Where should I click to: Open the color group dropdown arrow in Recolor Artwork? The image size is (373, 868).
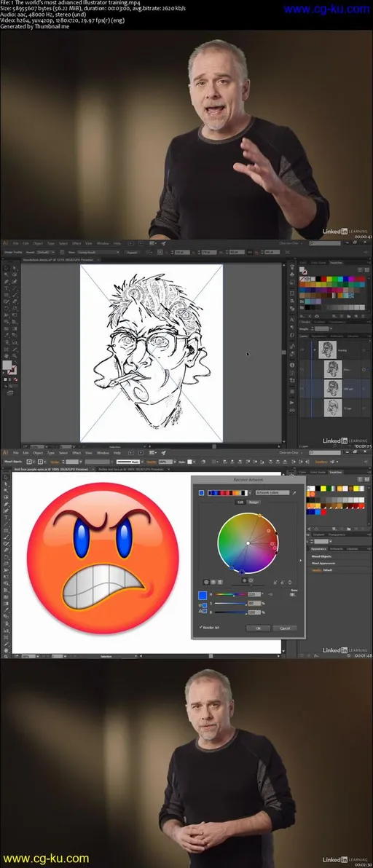(x=250, y=493)
